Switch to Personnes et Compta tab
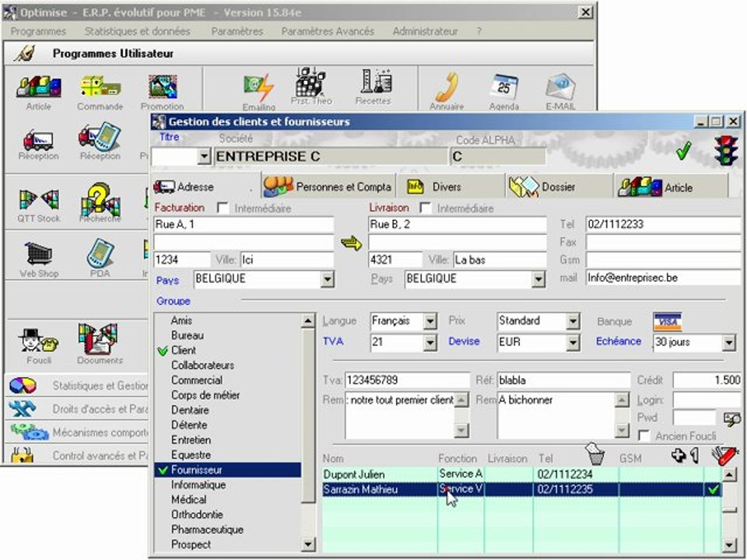 pos(328,187)
